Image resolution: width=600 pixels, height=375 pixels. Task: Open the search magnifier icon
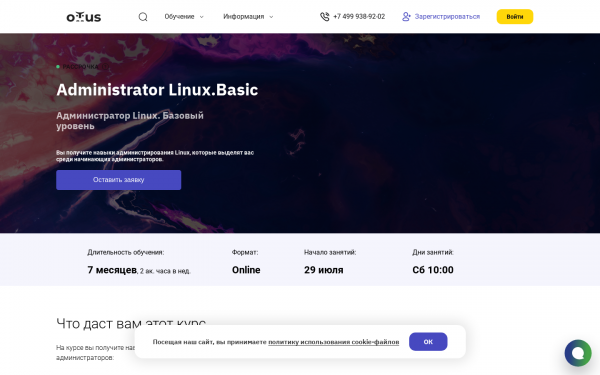[x=143, y=17]
